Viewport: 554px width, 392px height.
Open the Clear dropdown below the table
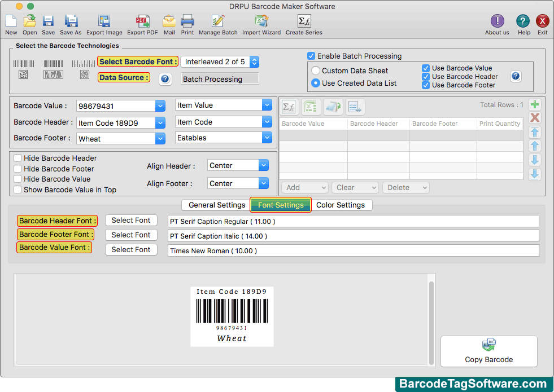pyautogui.click(x=355, y=187)
